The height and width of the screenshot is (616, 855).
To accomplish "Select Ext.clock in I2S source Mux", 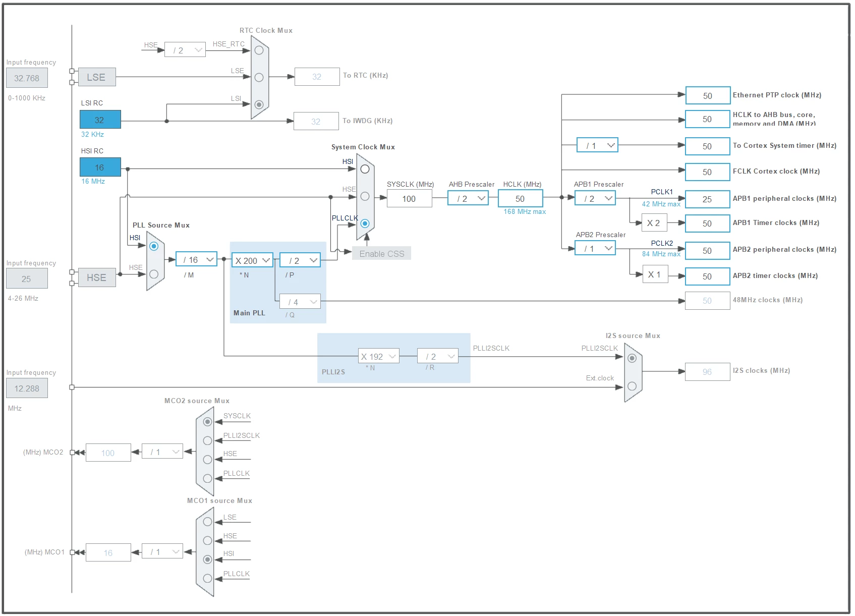I will point(632,386).
